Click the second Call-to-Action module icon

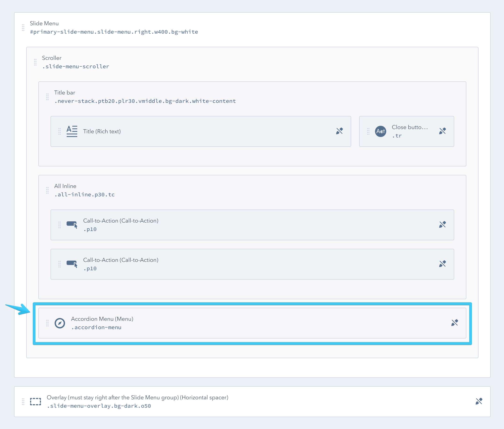(x=72, y=264)
